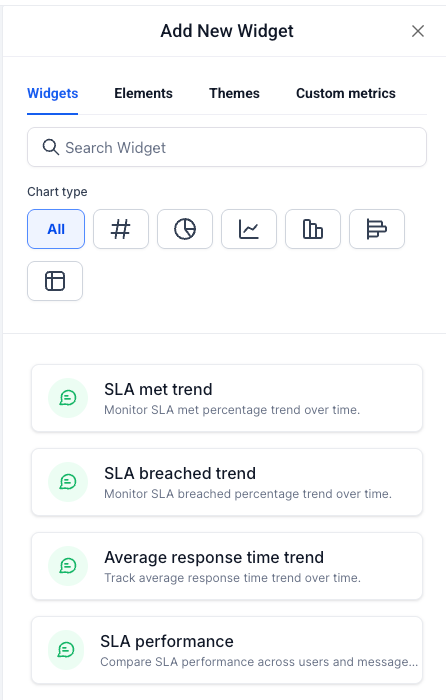This screenshot has width=446, height=700.
Task: Select the Widgets tab
Action: pos(53,93)
